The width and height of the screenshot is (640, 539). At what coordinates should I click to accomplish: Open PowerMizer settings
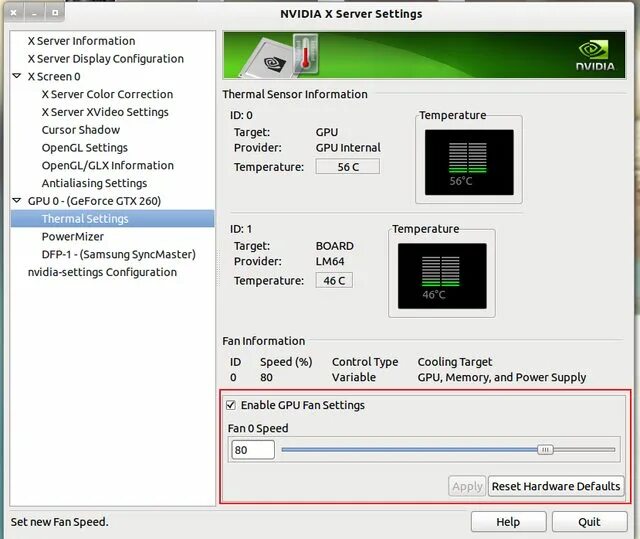(x=73, y=237)
